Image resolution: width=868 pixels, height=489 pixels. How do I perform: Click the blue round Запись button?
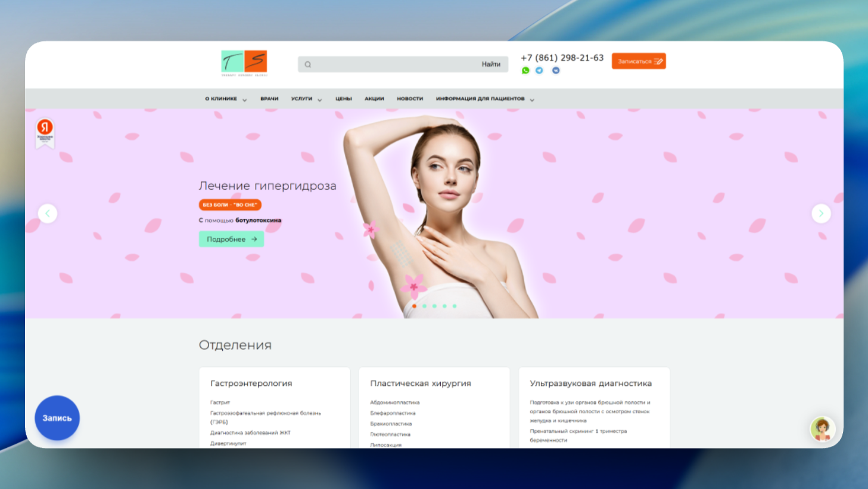tap(57, 418)
